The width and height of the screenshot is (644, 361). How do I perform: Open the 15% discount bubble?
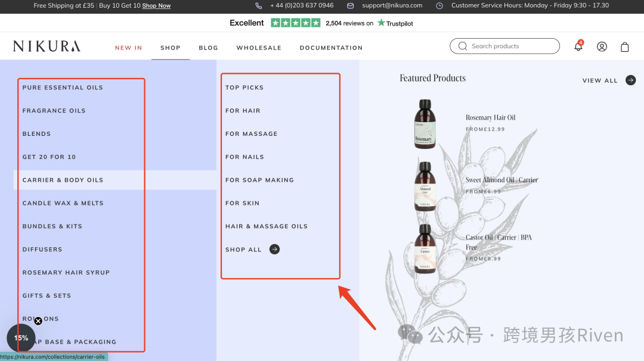click(21, 338)
